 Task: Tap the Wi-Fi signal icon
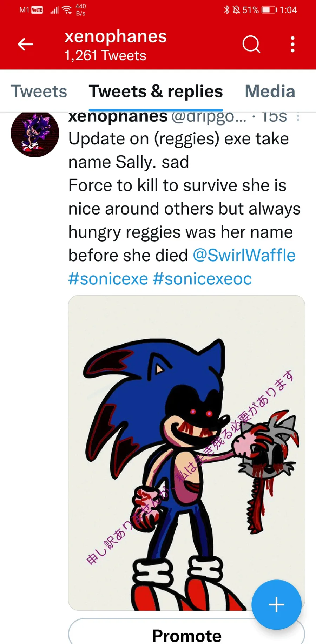pyautogui.click(x=67, y=10)
